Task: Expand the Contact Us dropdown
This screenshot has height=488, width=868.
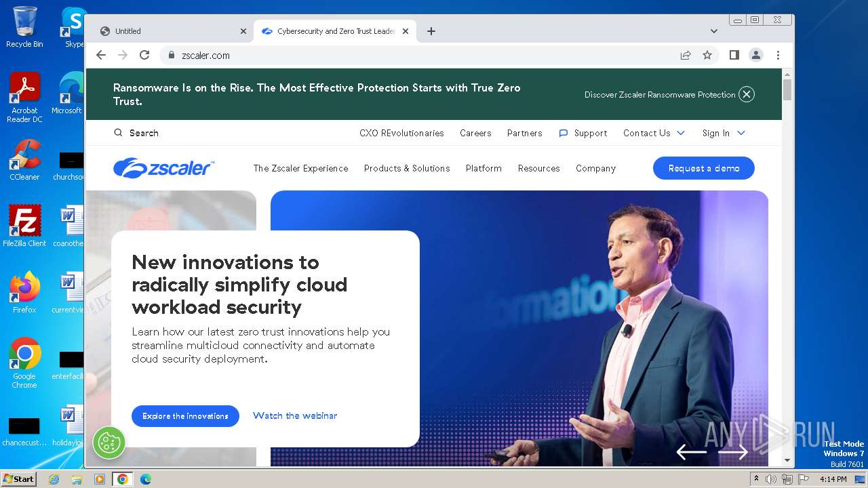Action: pos(654,133)
